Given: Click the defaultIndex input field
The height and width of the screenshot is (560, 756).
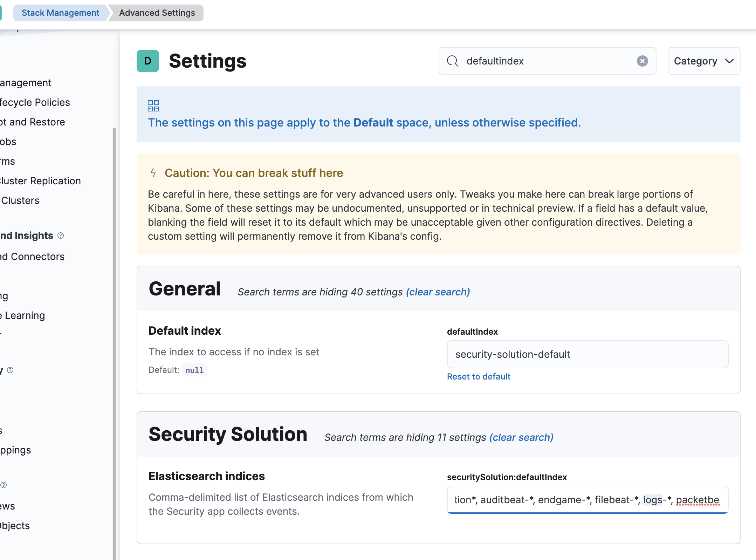Looking at the screenshot, I should (x=587, y=354).
